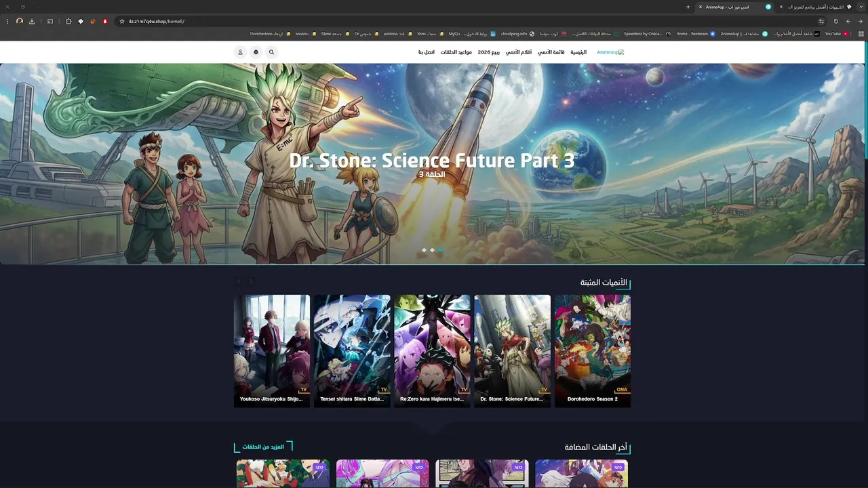Open the browser downloads icon
Screen dimensions: 868x488
pyautogui.click(x=32, y=21)
